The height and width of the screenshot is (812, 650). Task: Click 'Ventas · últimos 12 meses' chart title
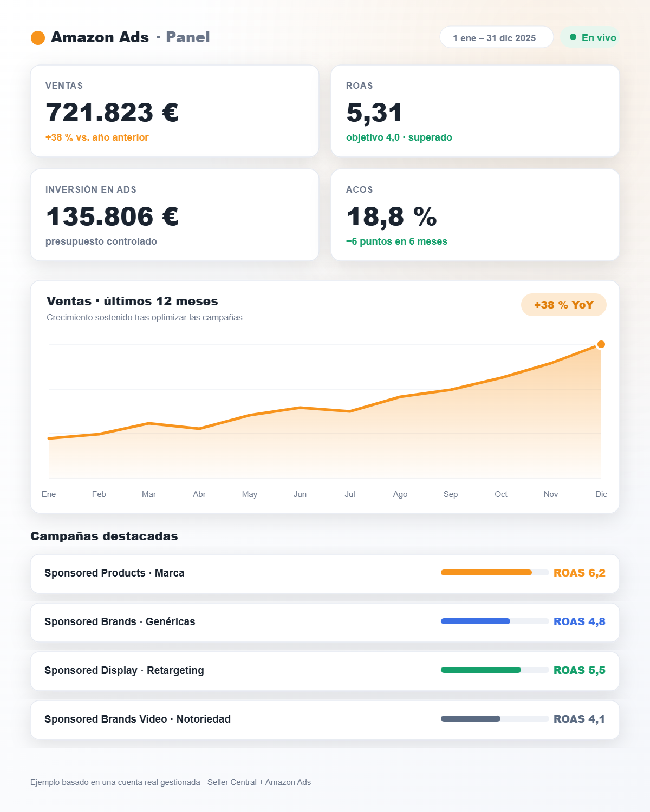[132, 302]
